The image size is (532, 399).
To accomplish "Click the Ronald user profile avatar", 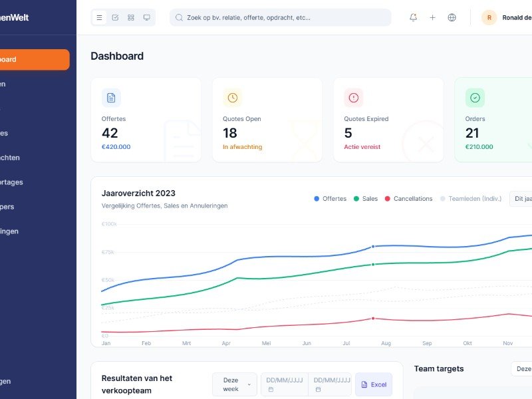I will pos(489,18).
